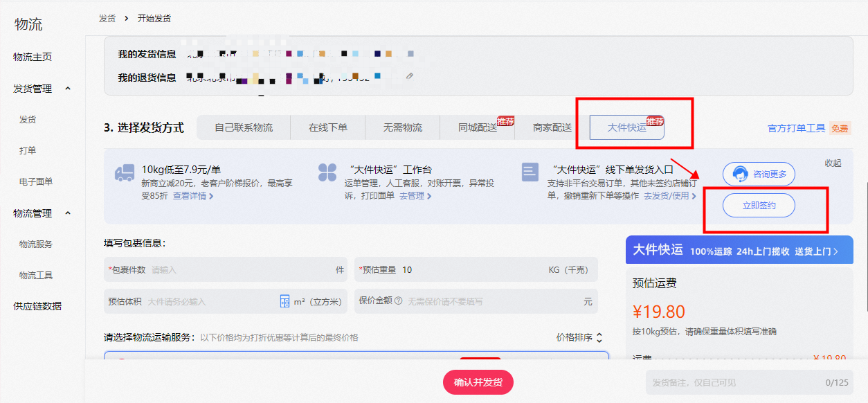The width and height of the screenshot is (868, 403).
Task: Click the truck icon beside 10kg低至7.9元/单
Action: click(125, 172)
